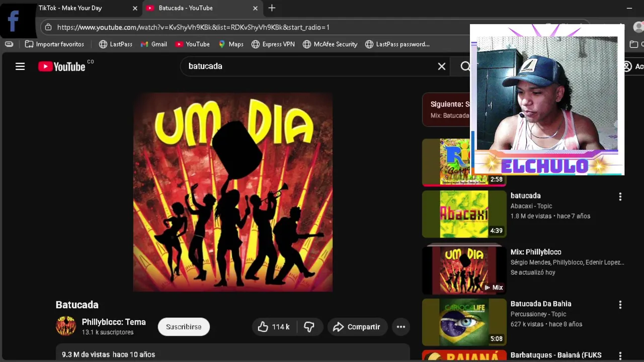Play Batucada Da Bahia thumbnail

[x=464, y=322]
